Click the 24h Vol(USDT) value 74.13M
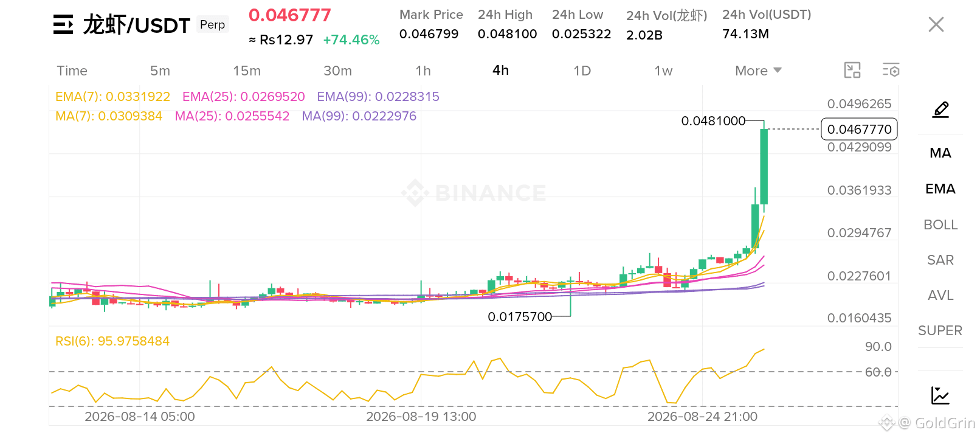 [746, 34]
